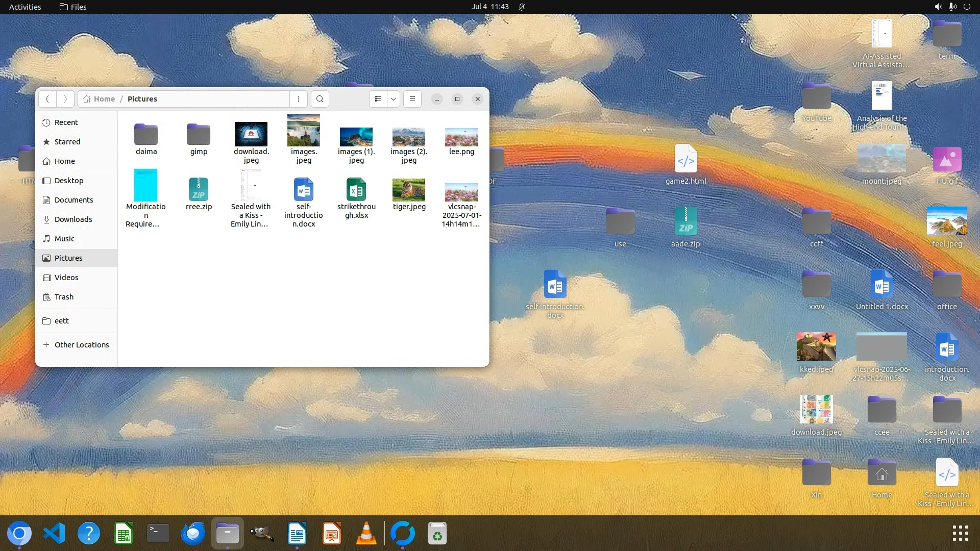Go back with the back arrow
This screenshot has width=980, height=551.
pos(47,99)
